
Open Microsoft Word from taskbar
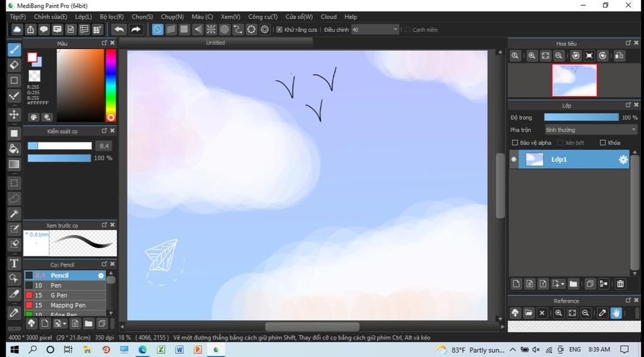click(179, 349)
